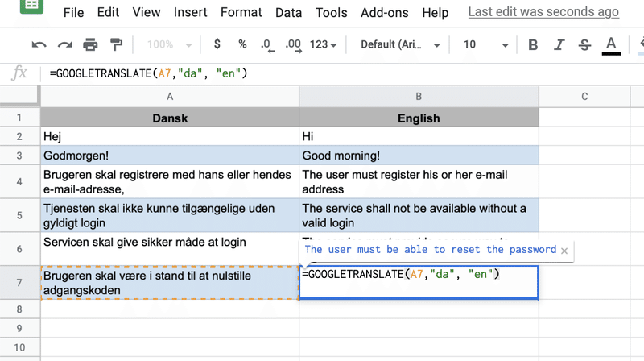Click the cell containing 'Hej'

pyautogui.click(x=170, y=136)
